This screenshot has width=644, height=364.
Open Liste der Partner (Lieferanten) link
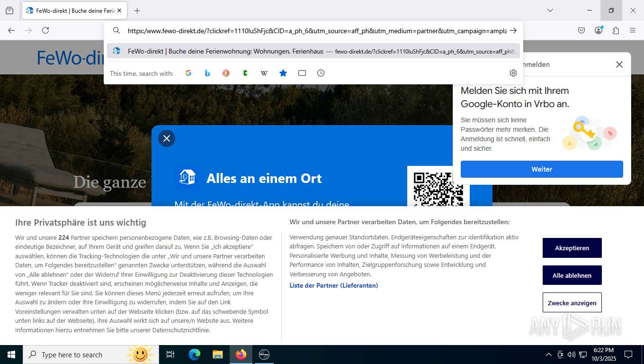pyautogui.click(x=334, y=285)
